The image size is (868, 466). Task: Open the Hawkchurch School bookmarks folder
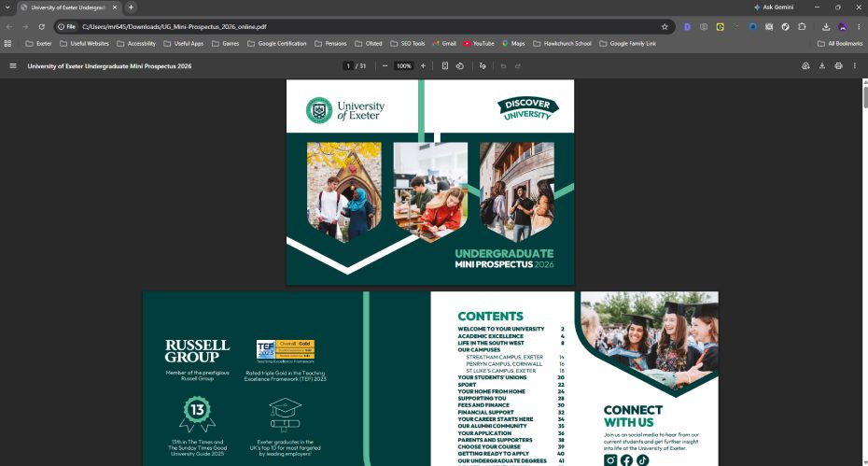(x=563, y=43)
